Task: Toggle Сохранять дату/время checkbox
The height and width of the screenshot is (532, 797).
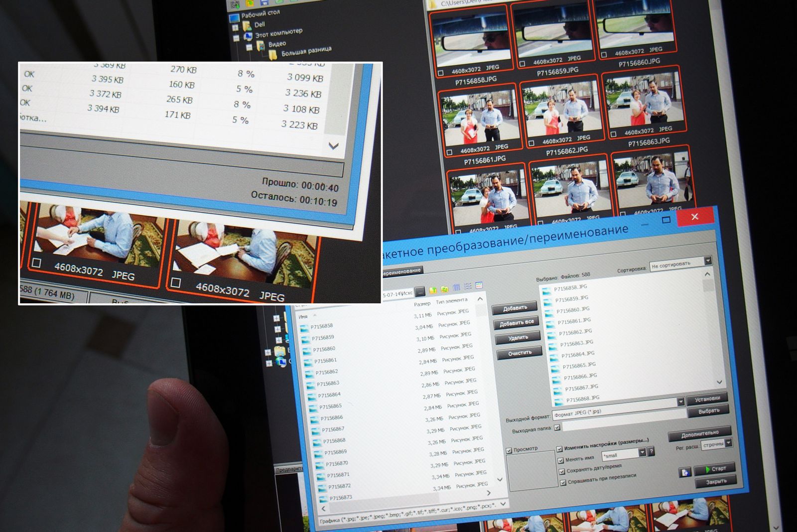Action: click(x=562, y=471)
